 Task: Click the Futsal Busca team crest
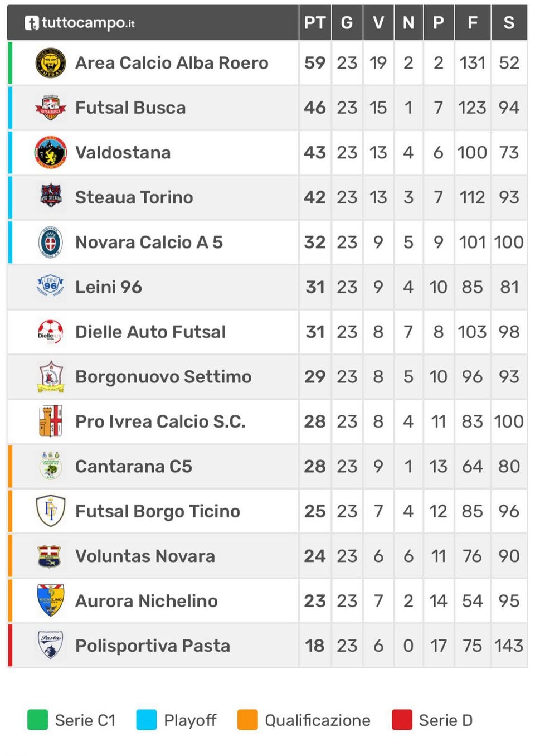pos(51,108)
